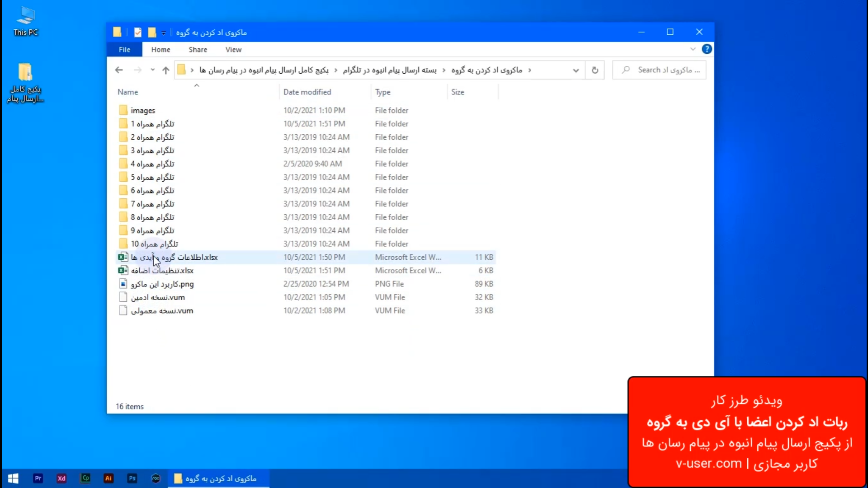Viewport: 868px width, 488px height.
Task: Select the images folder
Action: coord(143,110)
